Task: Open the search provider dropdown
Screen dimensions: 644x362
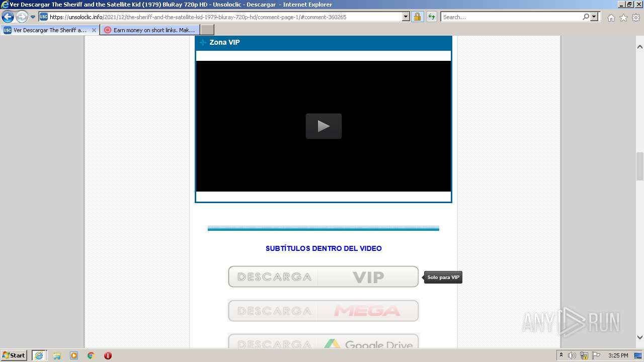Action: coord(594,17)
